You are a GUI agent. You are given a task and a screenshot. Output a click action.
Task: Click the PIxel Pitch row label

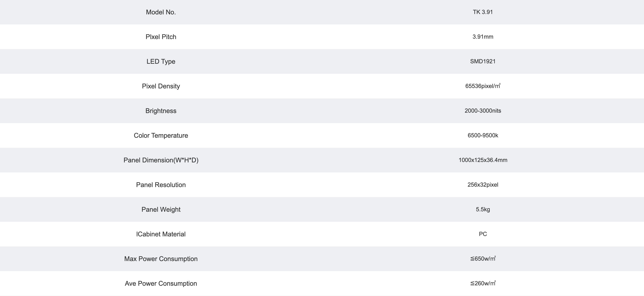pyautogui.click(x=161, y=37)
